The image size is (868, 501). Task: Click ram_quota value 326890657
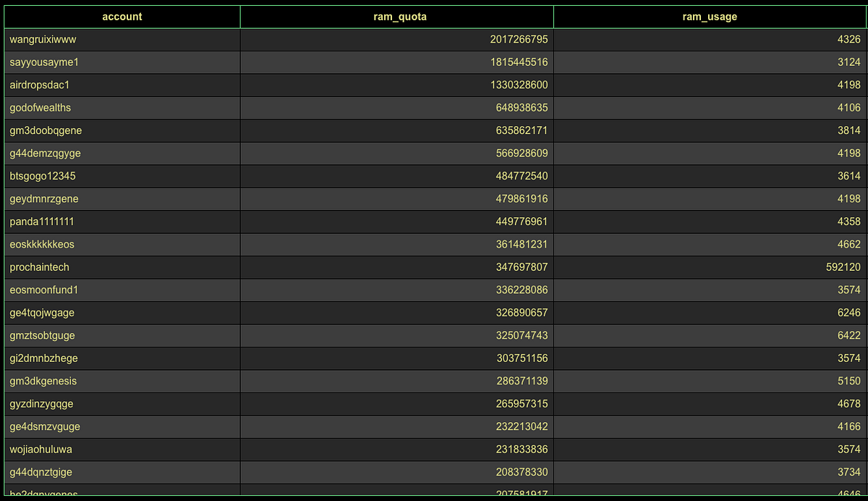pyautogui.click(x=522, y=313)
